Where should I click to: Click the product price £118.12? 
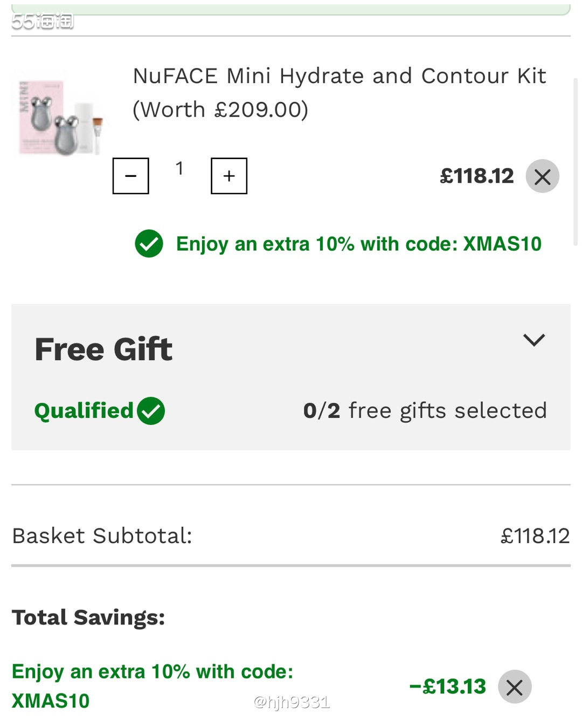(x=476, y=176)
